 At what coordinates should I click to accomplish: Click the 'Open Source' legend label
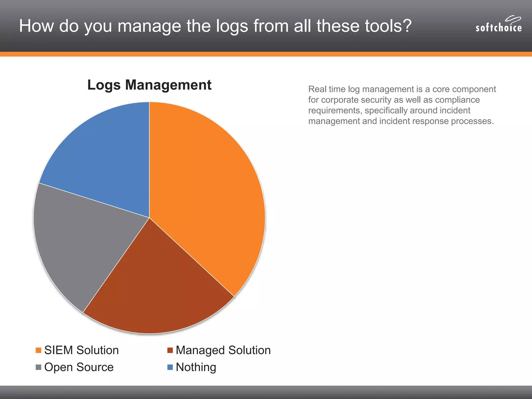tap(79, 368)
